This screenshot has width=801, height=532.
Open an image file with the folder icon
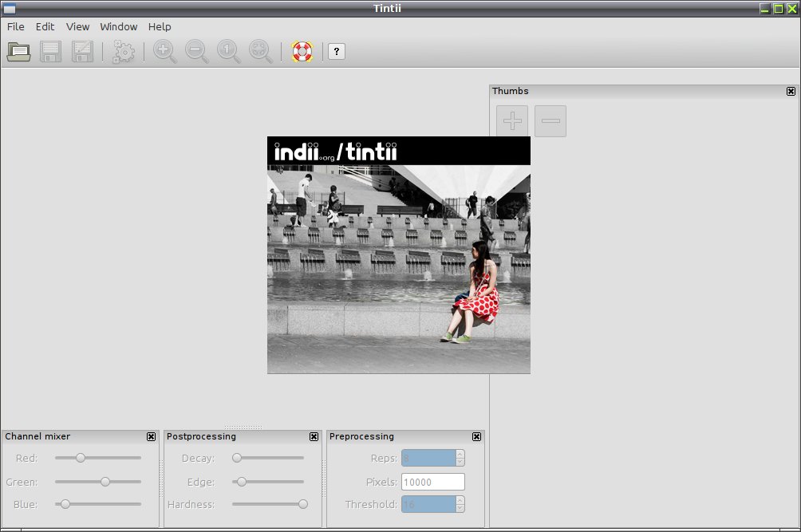coord(19,52)
